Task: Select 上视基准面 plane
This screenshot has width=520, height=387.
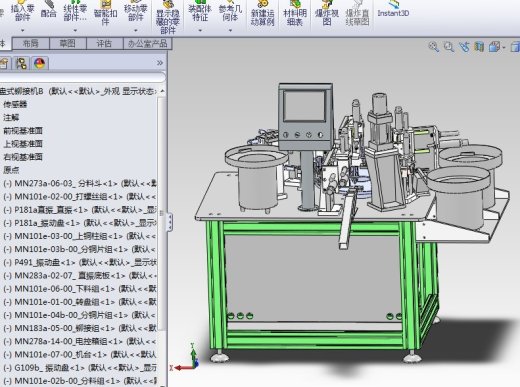Action: [x=23, y=144]
